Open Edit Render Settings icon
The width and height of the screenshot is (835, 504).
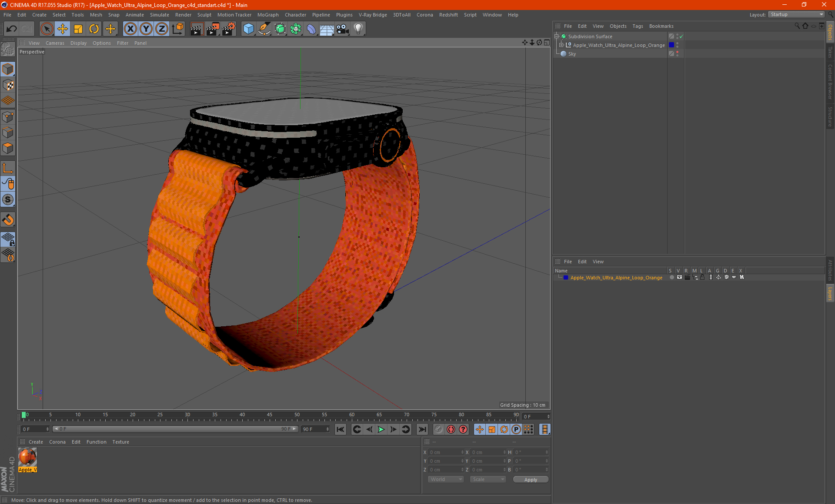tap(229, 29)
